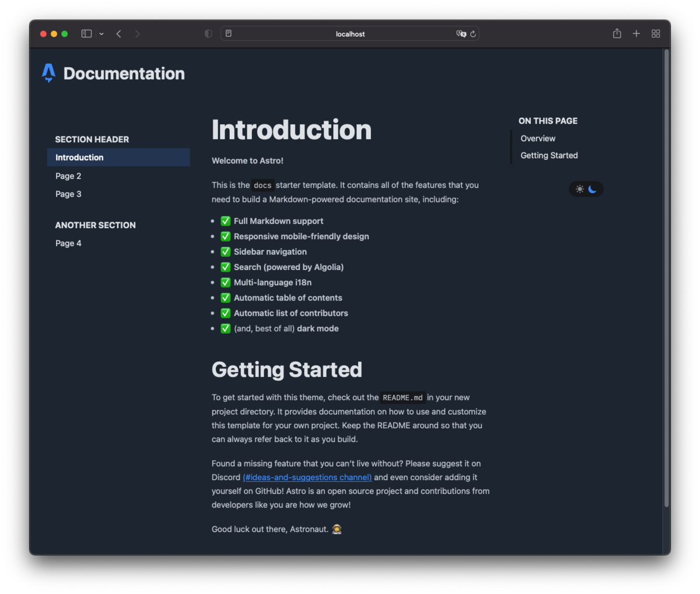Open the Share icon in Safari toolbar
The width and height of the screenshot is (700, 594).
click(617, 33)
